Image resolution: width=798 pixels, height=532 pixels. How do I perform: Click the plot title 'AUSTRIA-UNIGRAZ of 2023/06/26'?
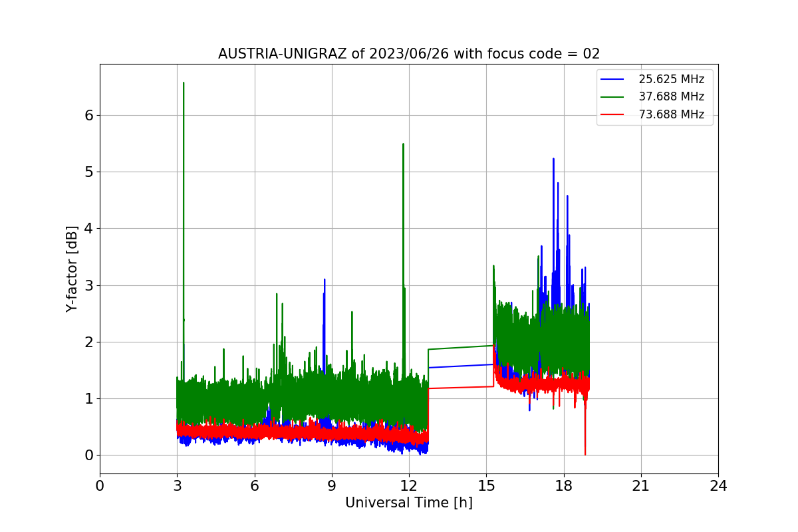point(409,54)
